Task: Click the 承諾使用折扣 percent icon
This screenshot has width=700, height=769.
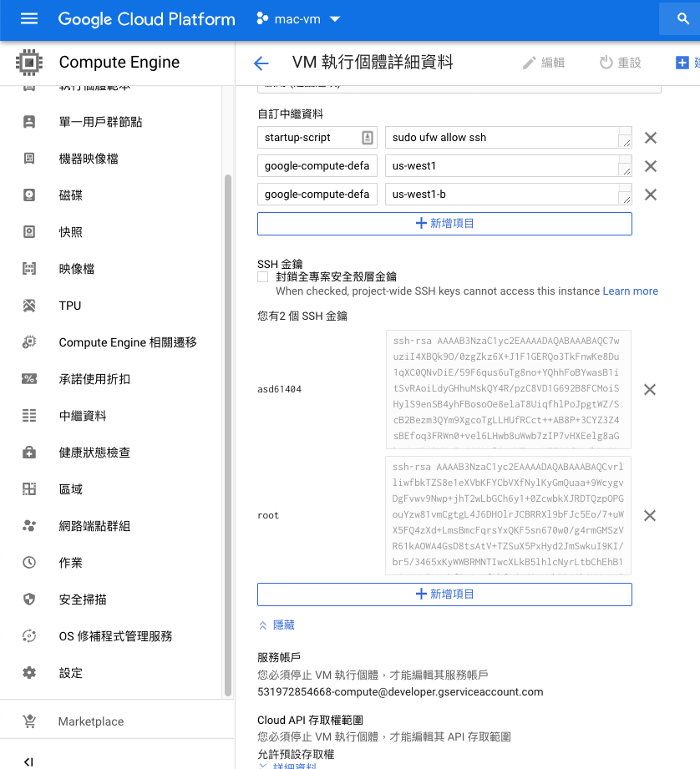Action: coord(29,379)
